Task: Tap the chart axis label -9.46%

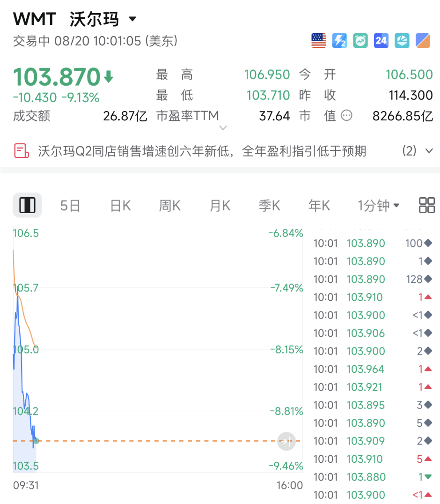Action: [x=286, y=466]
